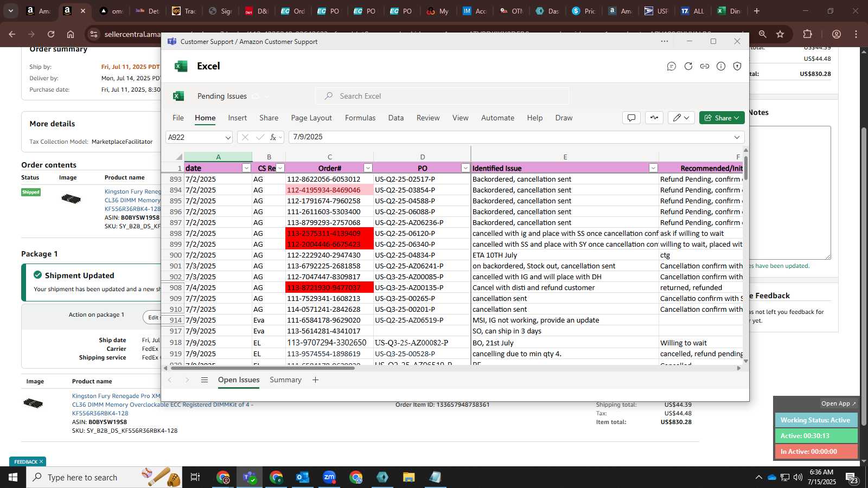Reload the Seller Central page in Chrome
Viewport: 868px width, 488px height.
[x=51, y=34]
